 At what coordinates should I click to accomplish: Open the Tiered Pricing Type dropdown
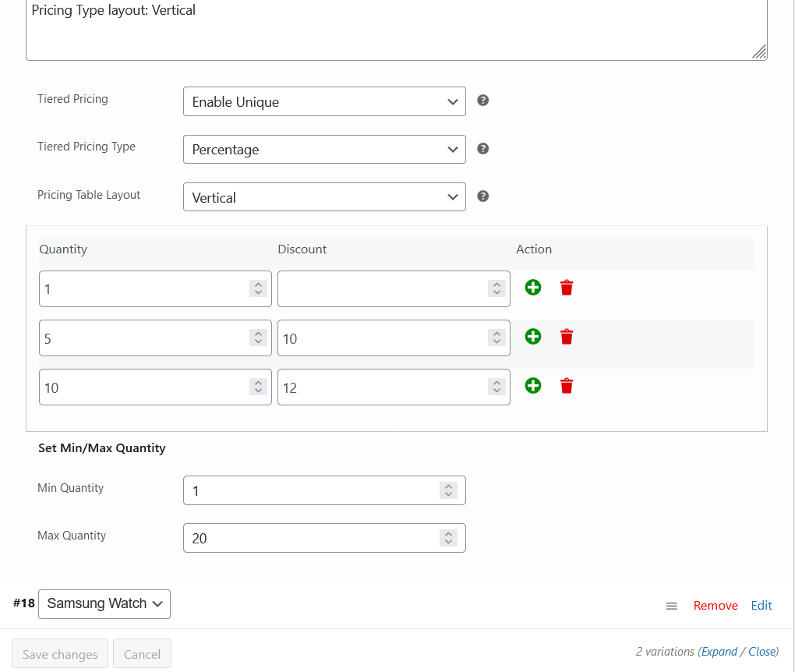tap(324, 150)
